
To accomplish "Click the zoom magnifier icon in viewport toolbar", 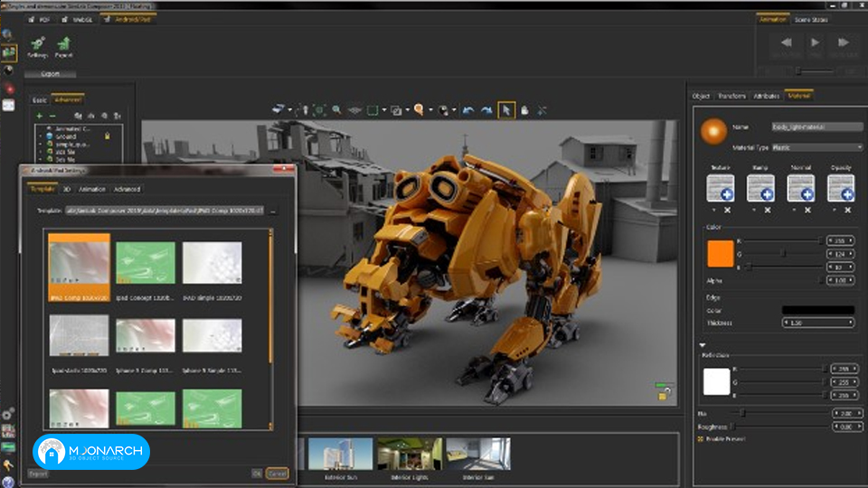I will [336, 110].
